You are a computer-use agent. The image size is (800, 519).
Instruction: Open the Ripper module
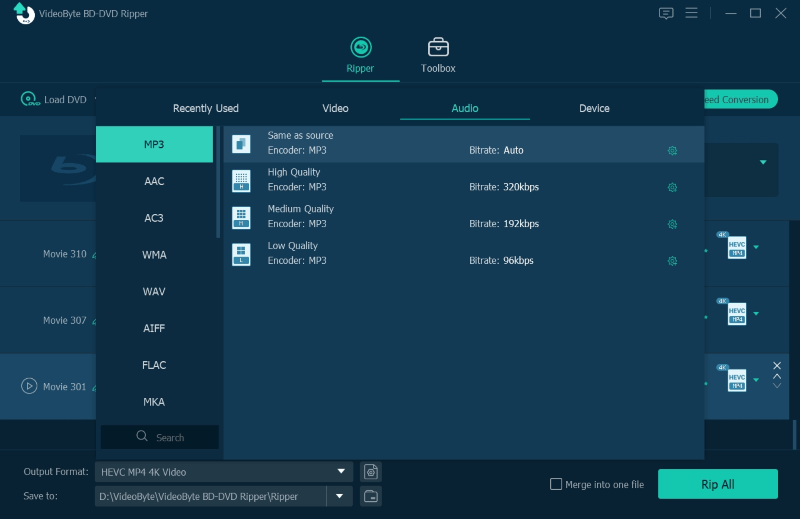point(360,55)
